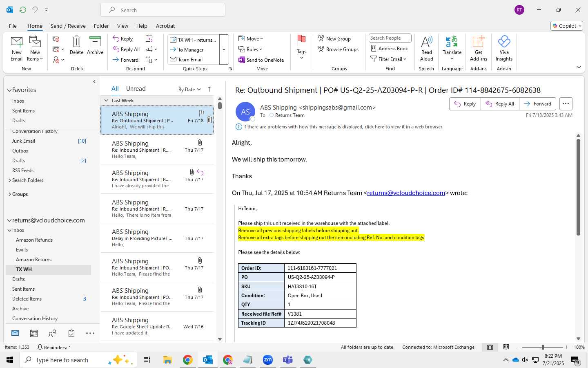Click the Search People field
588x368 pixels.
(390, 38)
